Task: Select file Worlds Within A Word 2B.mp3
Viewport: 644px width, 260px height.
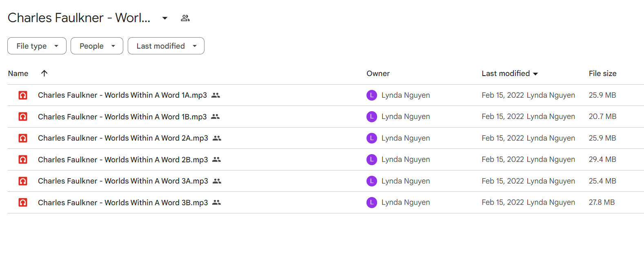Action: (123, 159)
